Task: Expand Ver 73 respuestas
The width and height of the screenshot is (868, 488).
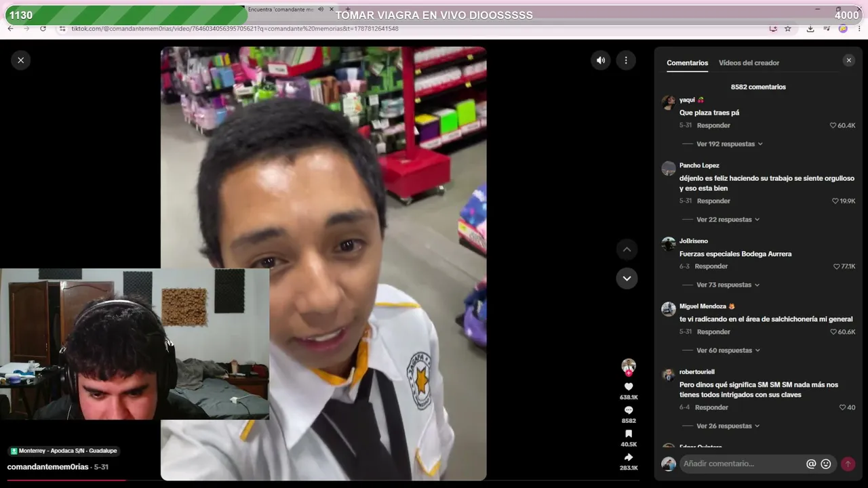Action: tap(728, 285)
